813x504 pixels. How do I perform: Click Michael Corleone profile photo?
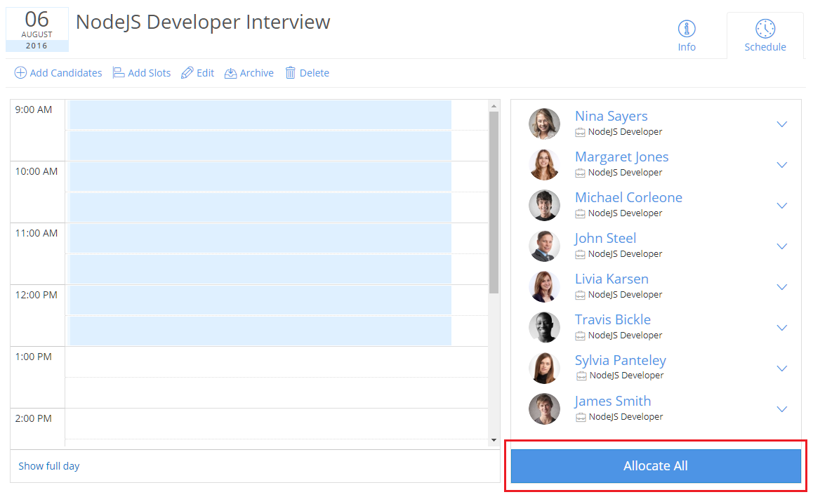(544, 206)
